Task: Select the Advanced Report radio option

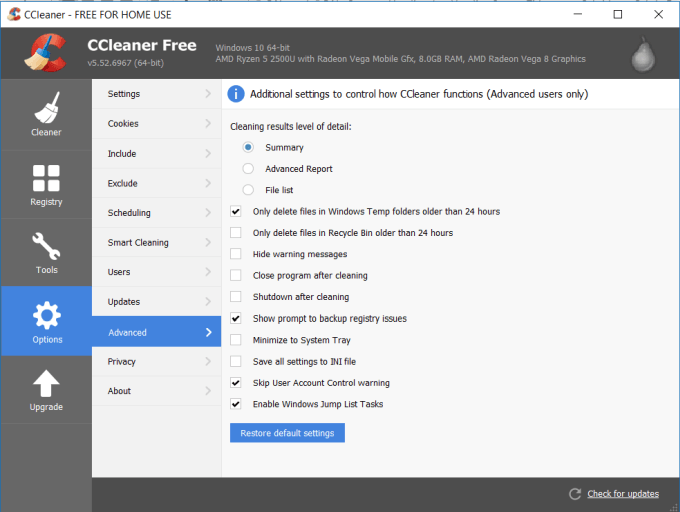Action: (248, 169)
